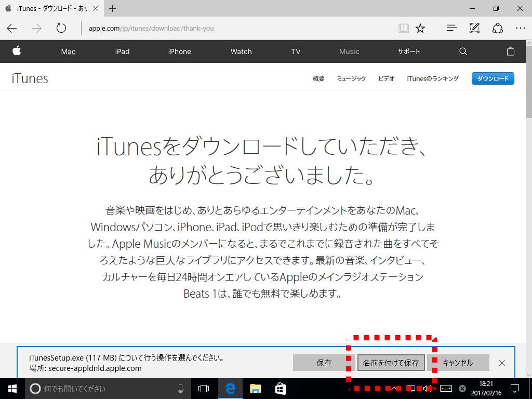Open Edge more actions ellipsis menu

click(520, 29)
